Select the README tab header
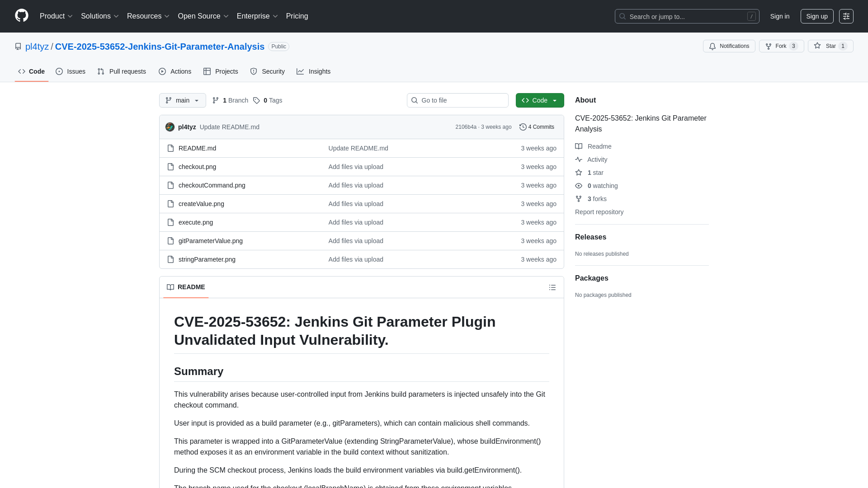868x488 pixels. point(186,287)
